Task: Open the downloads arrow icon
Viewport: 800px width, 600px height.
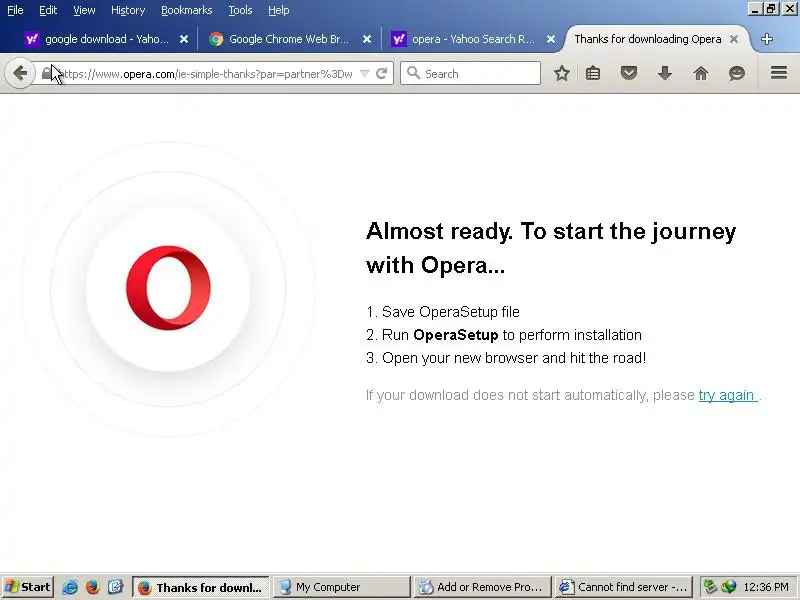Action: (x=664, y=73)
